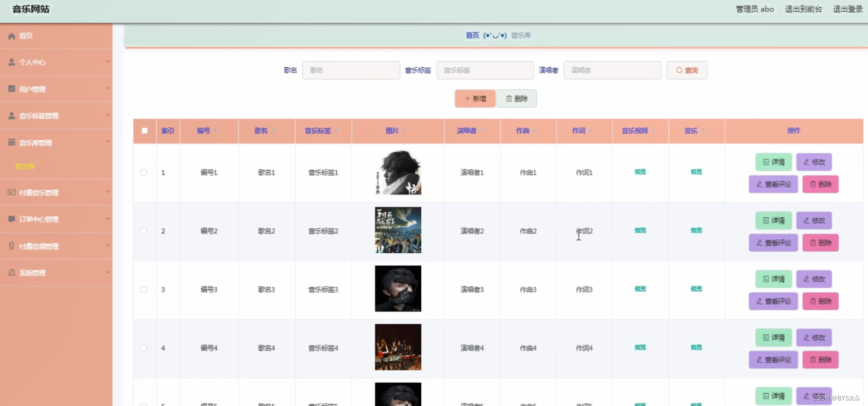This screenshot has width=868, height=406.
Task: Click the home icon beside 首页 in sidebar
Action: (12, 36)
